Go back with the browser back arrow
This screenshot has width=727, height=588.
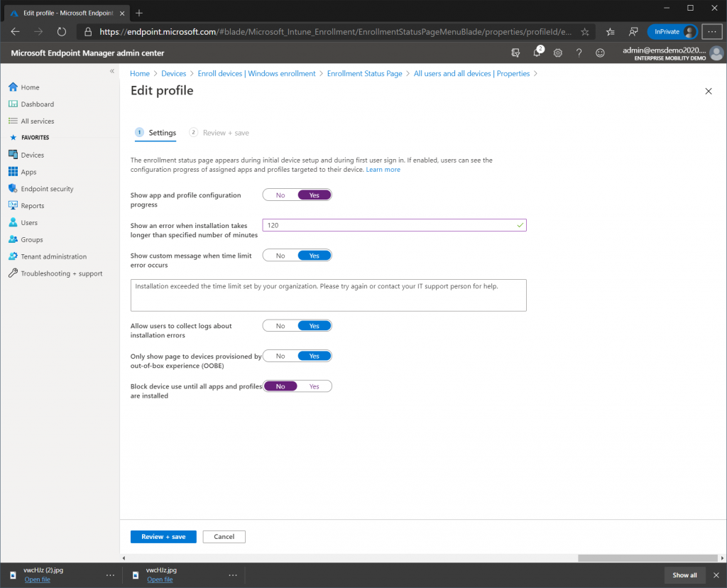click(16, 31)
